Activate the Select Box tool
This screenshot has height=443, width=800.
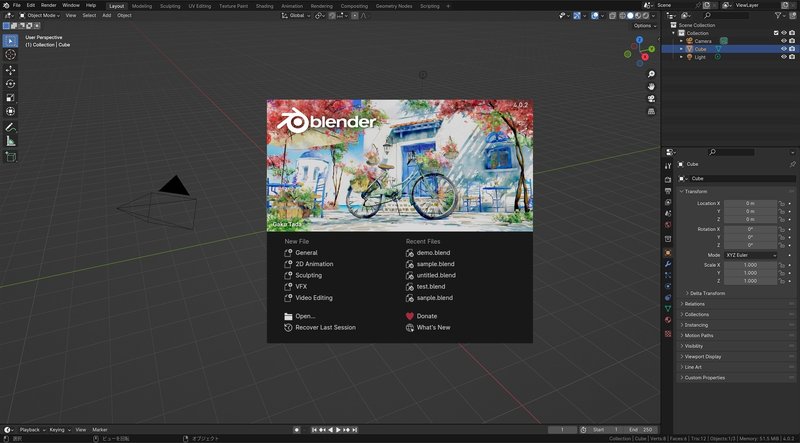[10, 41]
